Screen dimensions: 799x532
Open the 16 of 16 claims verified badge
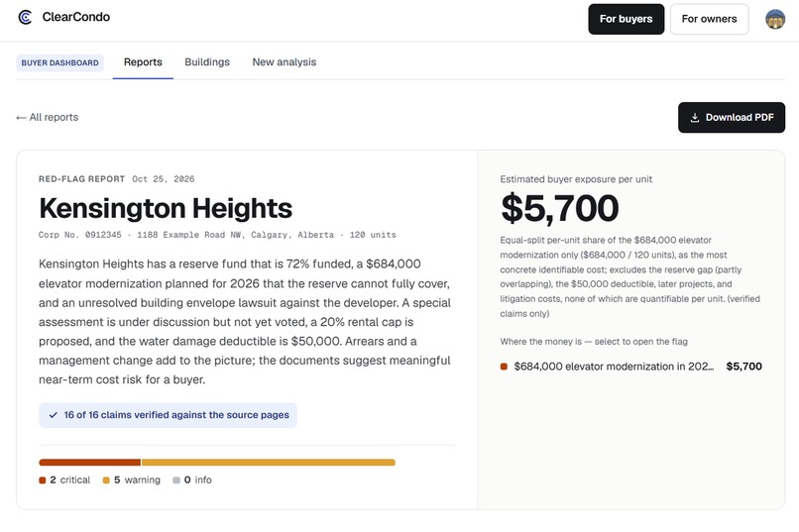point(169,415)
